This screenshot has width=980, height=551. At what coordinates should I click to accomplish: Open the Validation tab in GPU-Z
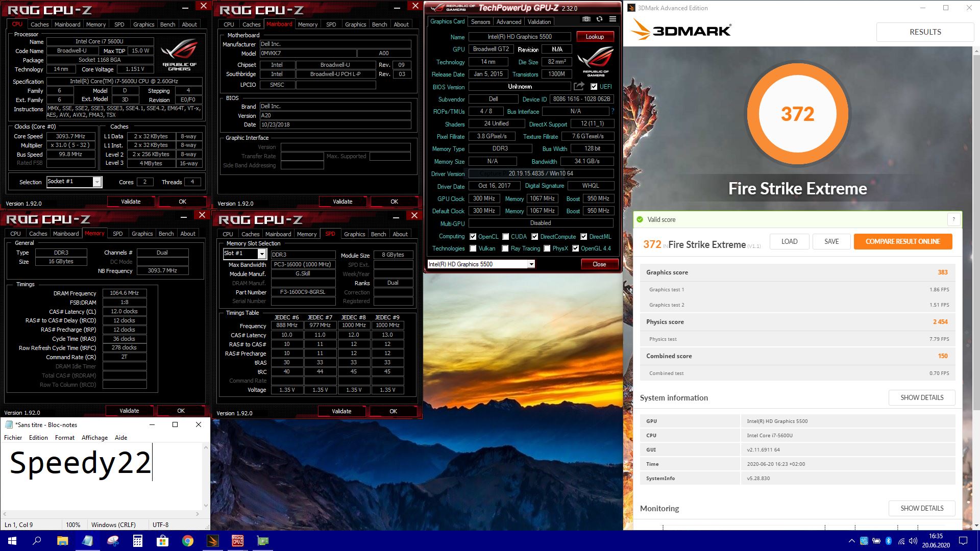[539, 21]
